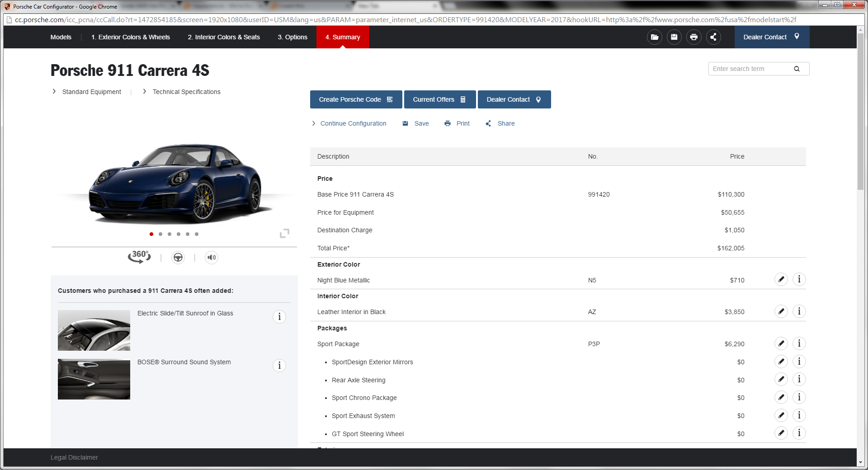Viewport: 868px width, 470px height.
Task: Click the Total Price value $162,005
Action: tap(731, 248)
